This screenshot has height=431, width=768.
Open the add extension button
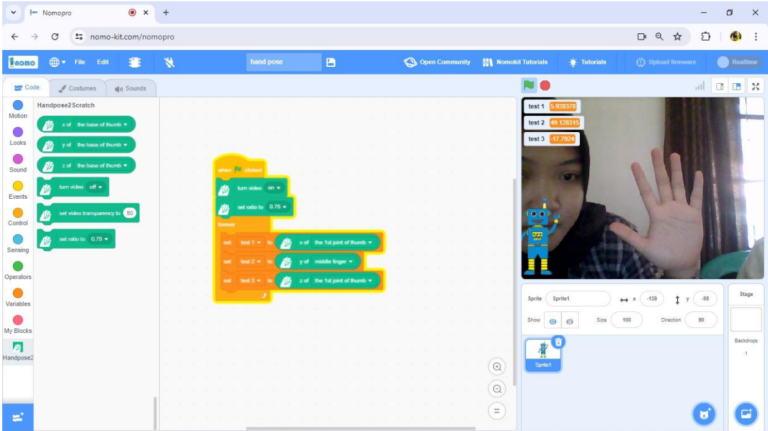17,415
